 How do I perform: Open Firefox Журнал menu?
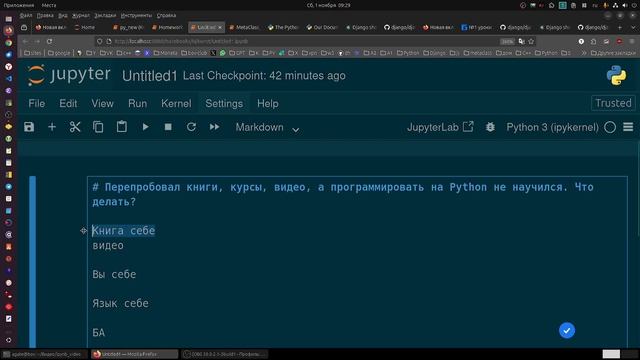coord(80,16)
